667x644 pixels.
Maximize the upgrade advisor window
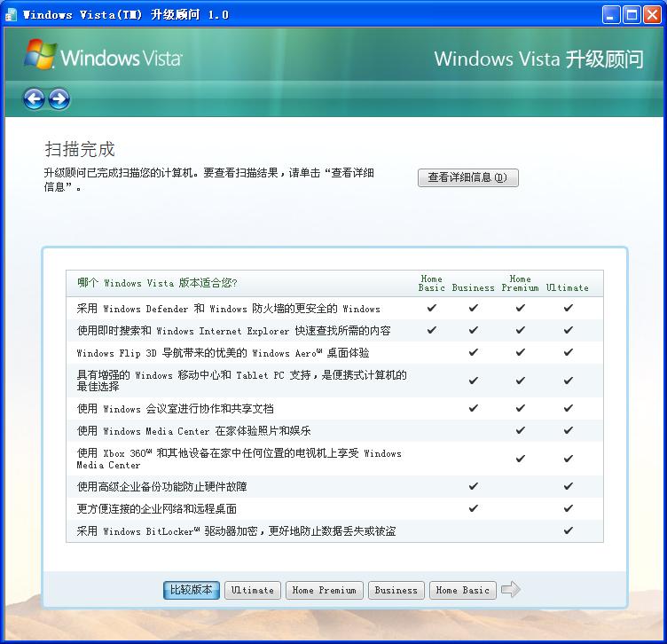point(632,15)
